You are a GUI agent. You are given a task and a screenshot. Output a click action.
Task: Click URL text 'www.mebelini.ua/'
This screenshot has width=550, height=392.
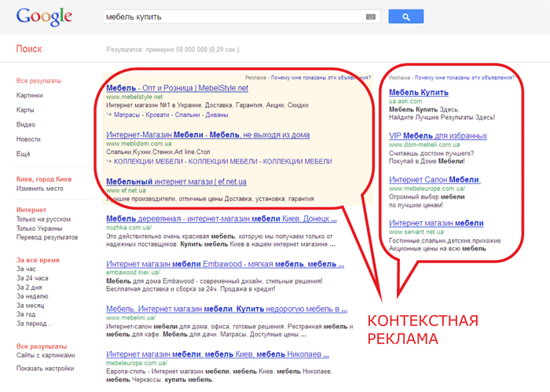click(x=131, y=317)
